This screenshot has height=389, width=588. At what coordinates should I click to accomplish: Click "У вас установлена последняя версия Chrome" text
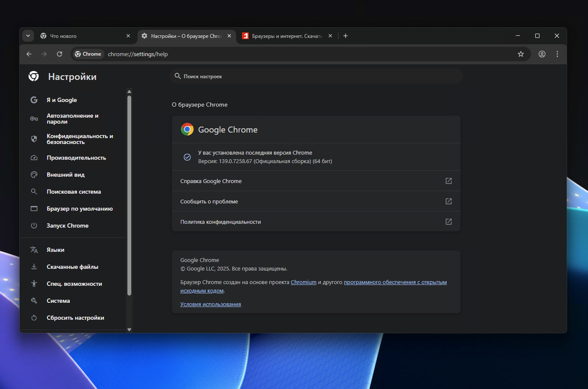255,153
